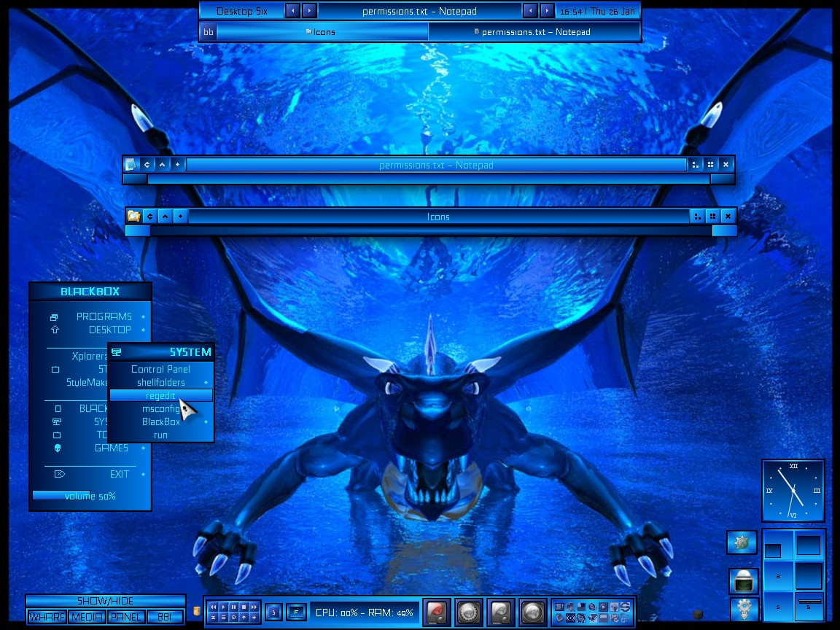This screenshot has width=840, height=630.
Task: Switch to workspace 3 in pager
Action: coord(778,576)
